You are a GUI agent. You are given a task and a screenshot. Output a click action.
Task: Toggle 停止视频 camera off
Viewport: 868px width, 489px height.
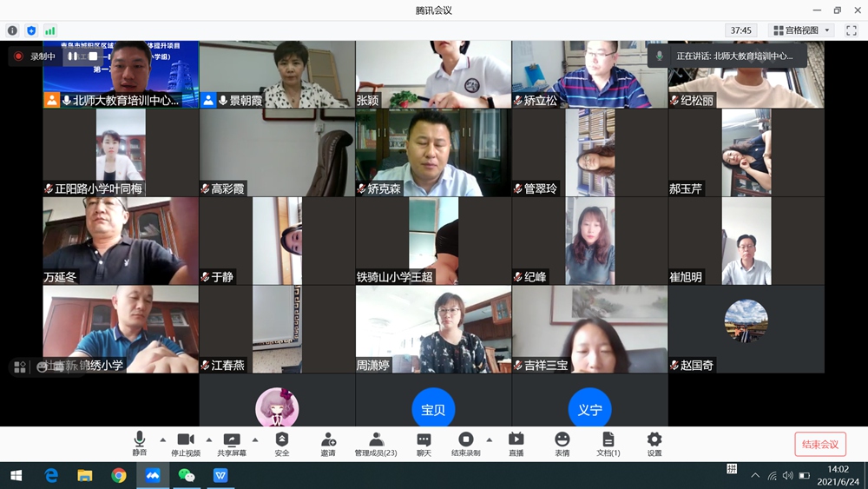point(186,444)
